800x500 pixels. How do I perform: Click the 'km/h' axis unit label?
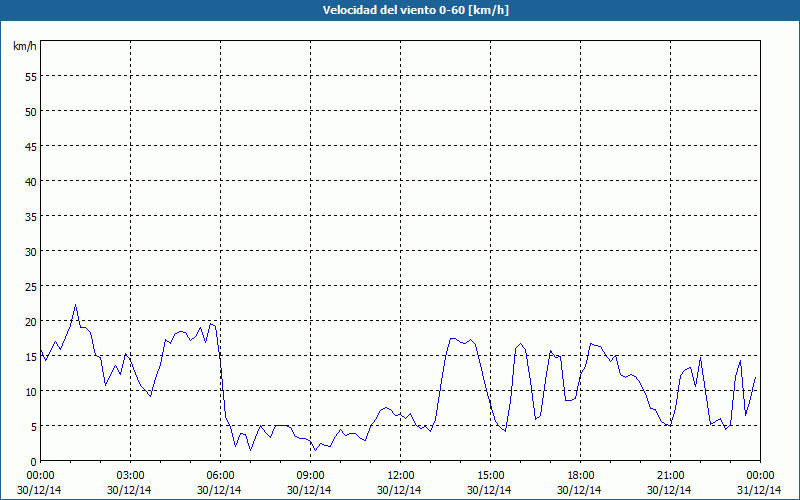coord(25,46)
